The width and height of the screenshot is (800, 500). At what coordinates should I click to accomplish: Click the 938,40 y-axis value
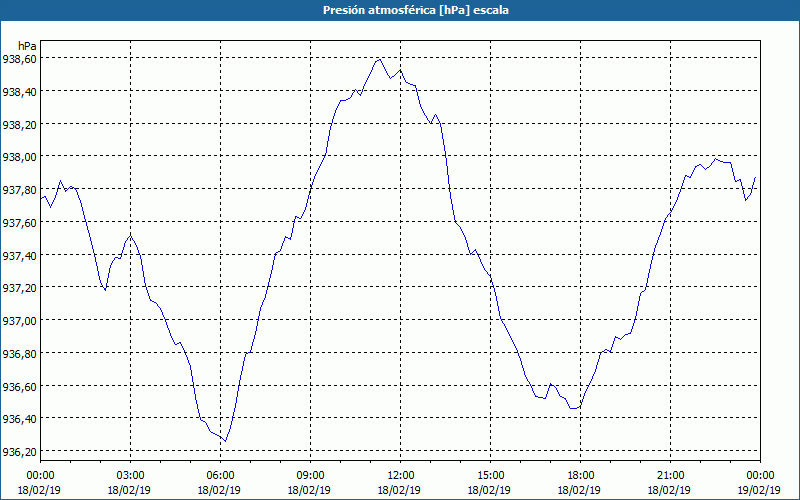point(19,92)
